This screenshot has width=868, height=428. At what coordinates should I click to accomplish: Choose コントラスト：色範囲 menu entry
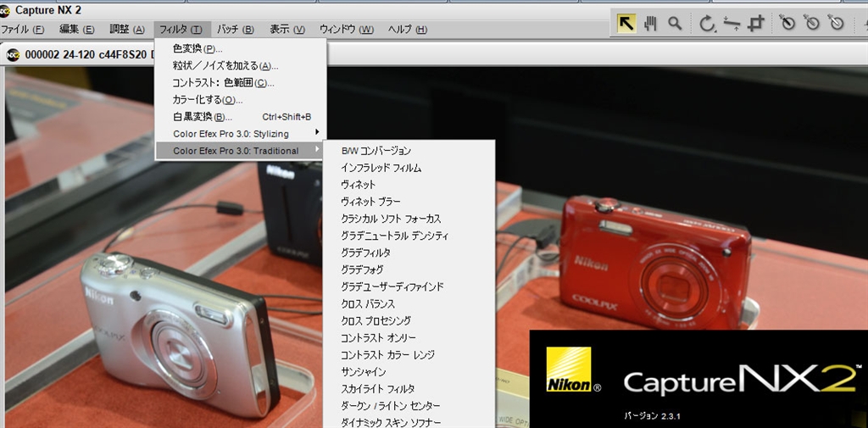(x=240, y=83)
